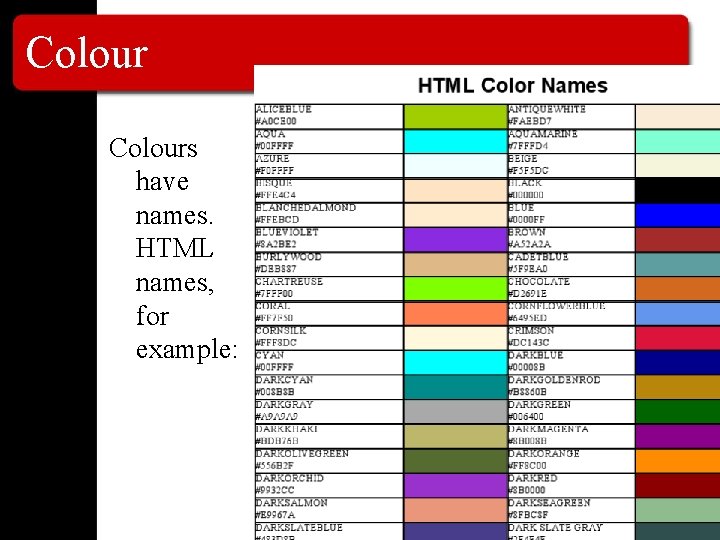
Task: Click the BURLYWOOD tan swatch
Action: 456,264
